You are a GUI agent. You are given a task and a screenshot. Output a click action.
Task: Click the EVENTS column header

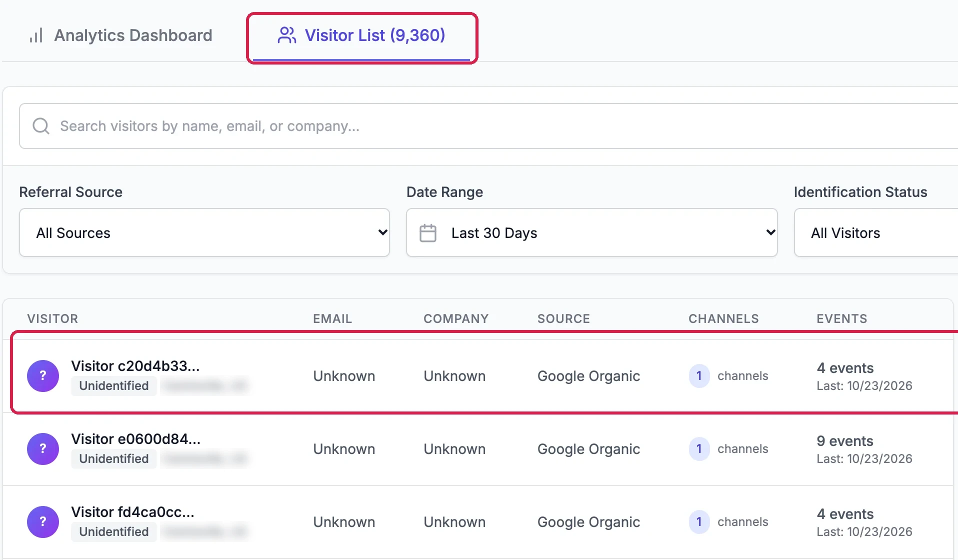coord(842,318)
